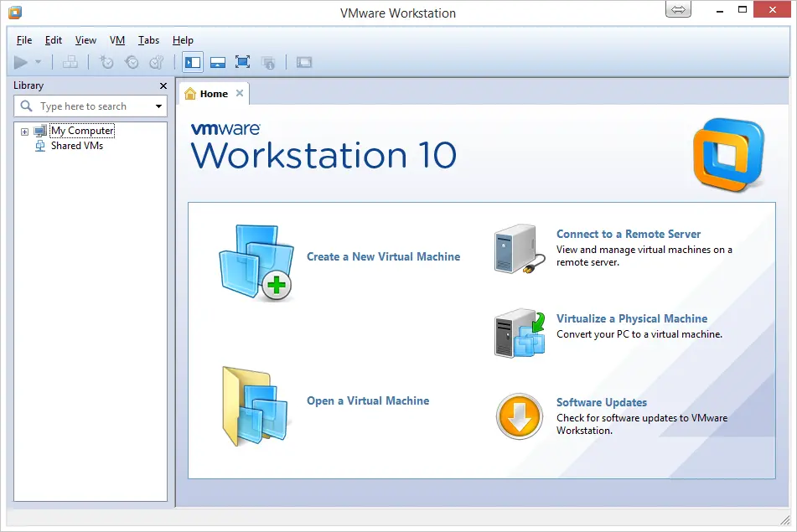Click the VMware app icon in title bar
797x532 pixels.
tap(15, 13)
